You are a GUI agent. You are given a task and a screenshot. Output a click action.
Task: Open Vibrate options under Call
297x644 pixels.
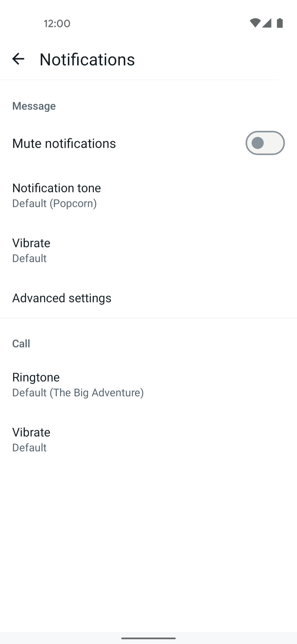tap(31, 432)
